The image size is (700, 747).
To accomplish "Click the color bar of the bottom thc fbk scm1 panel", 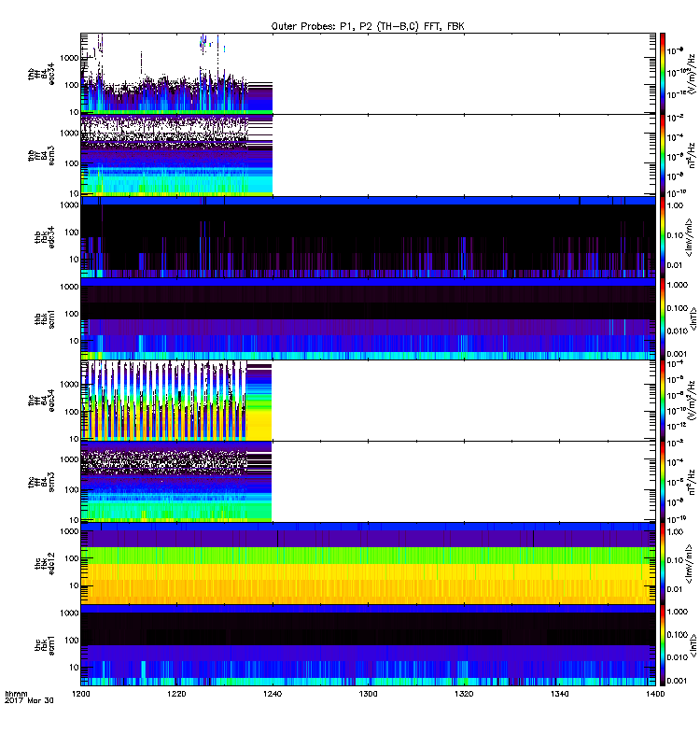I will tap(662, 645).
